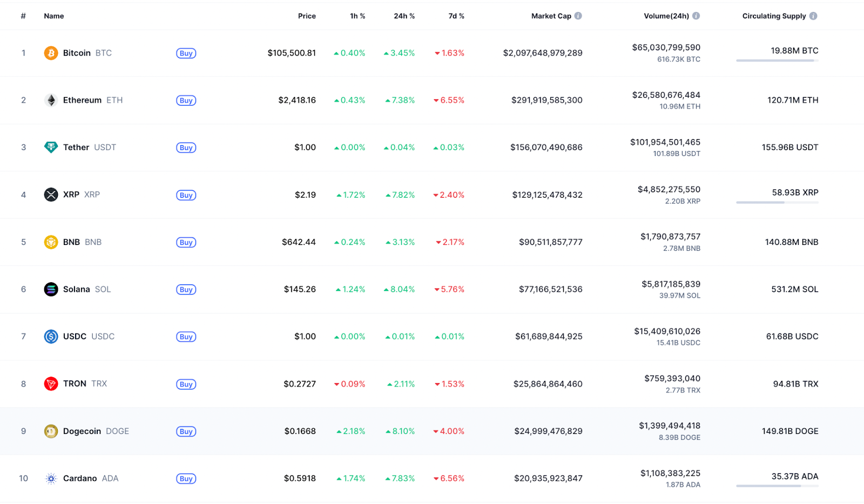Image resolution: width=864 pixels, height=504 pixels.
Task: Open the BNB name link
Action: [82, 242]
